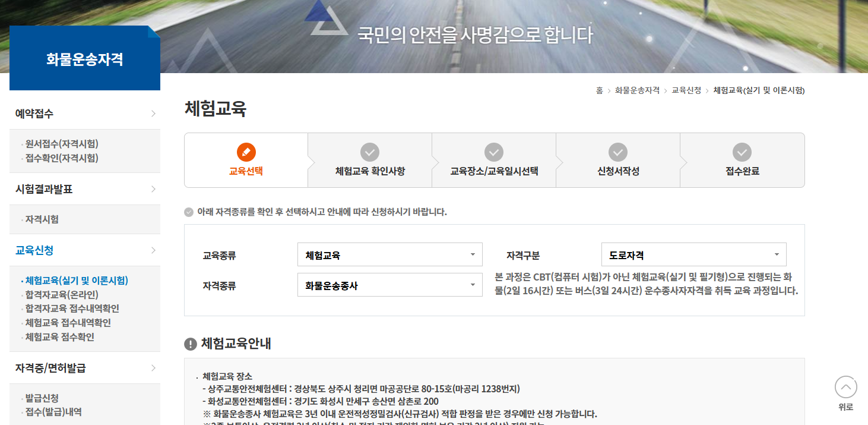Click the 화물운송자격 breadcrumb link
This screenshot has width=868, height=425.
637,90
